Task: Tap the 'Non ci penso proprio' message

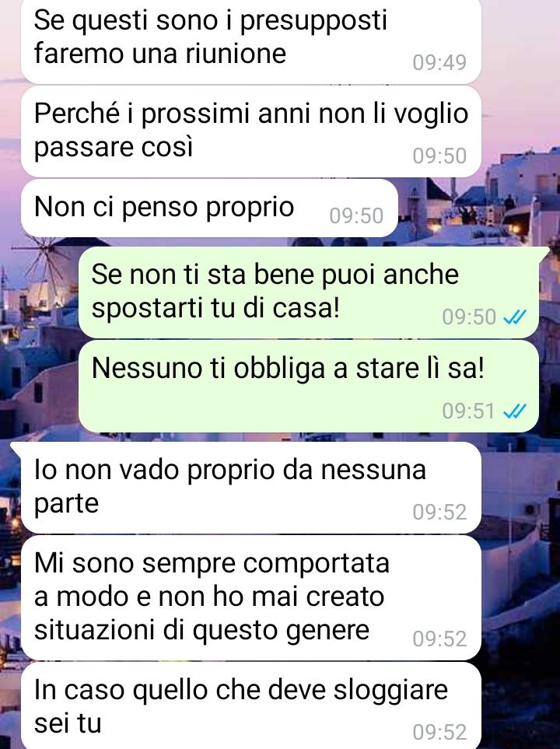Action: (x=209, y=208)
